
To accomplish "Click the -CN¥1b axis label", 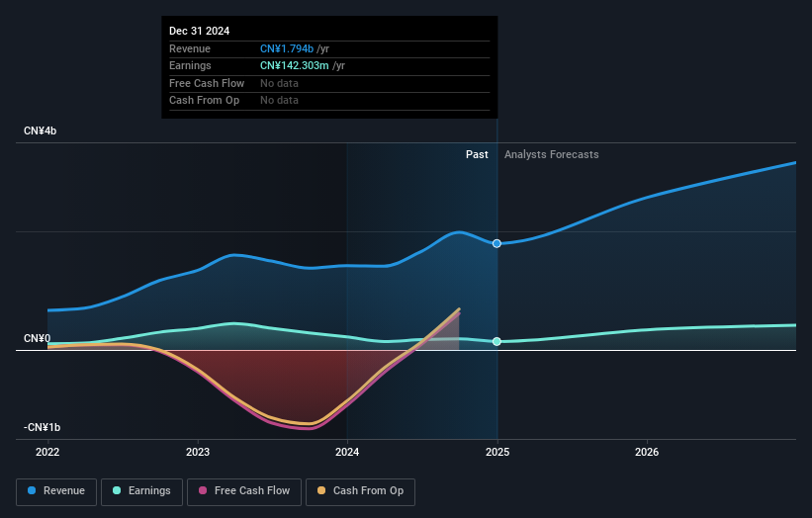I will (42, 427).
